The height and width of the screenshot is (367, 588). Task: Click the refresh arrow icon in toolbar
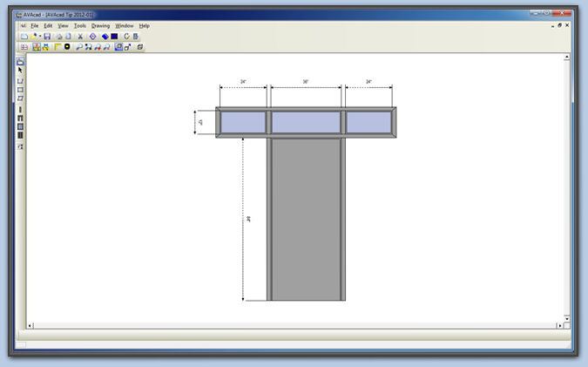[126, 37]
